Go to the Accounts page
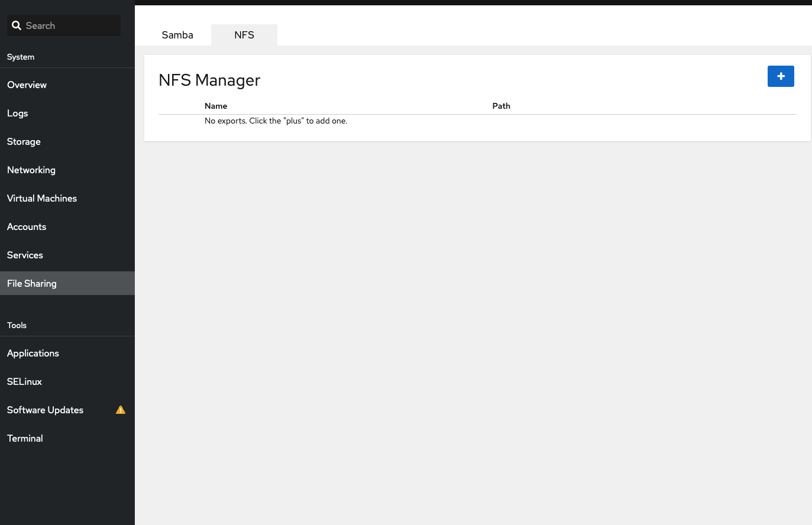The image size is (812, 525). coord(67,226)
